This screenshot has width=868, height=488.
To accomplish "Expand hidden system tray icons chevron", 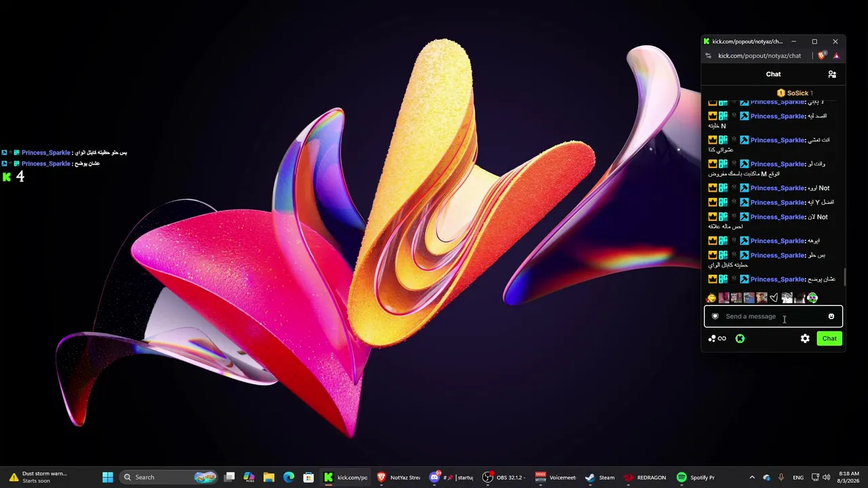I will (x=752, y=477).
